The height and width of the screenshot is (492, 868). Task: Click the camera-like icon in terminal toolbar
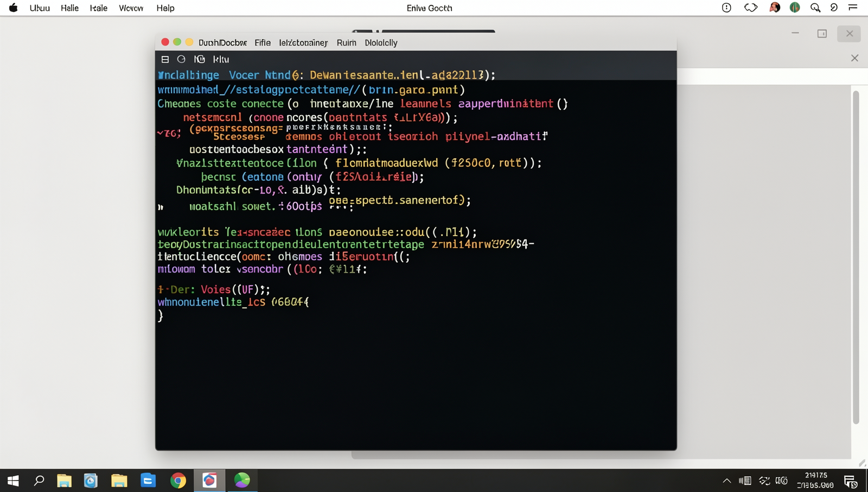[x=200, y=59]
